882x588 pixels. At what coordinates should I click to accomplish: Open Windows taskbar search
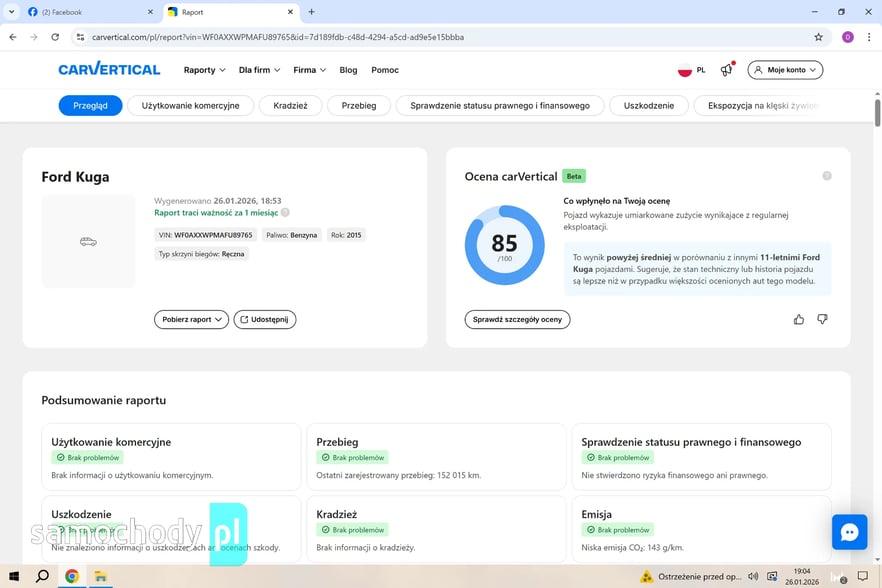coord(42,576)
